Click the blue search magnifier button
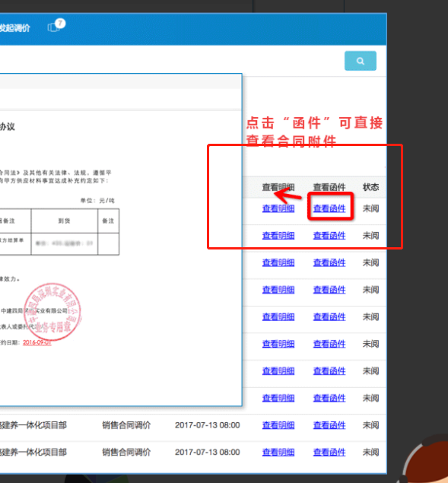Screen dimensions: 448x483 [x=361, y=61]
